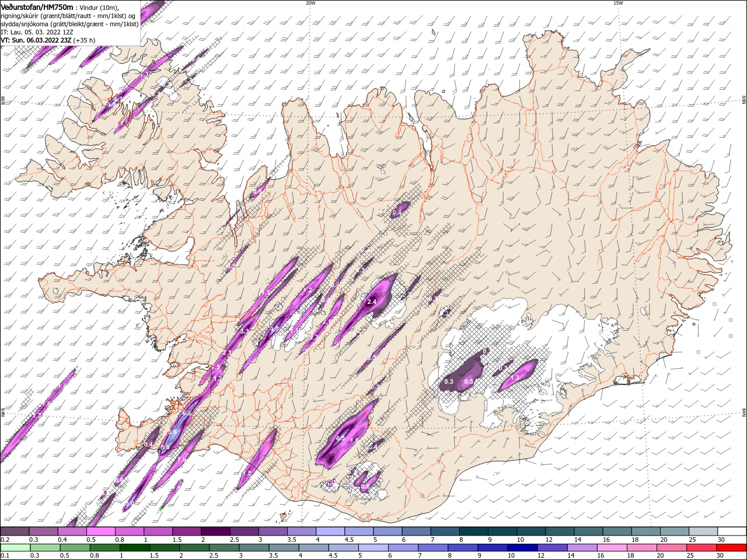The width and height of the screenshot is (747, 560).
Task: Click the '12' label under bottom legend row
Action: tap(540, 556)
